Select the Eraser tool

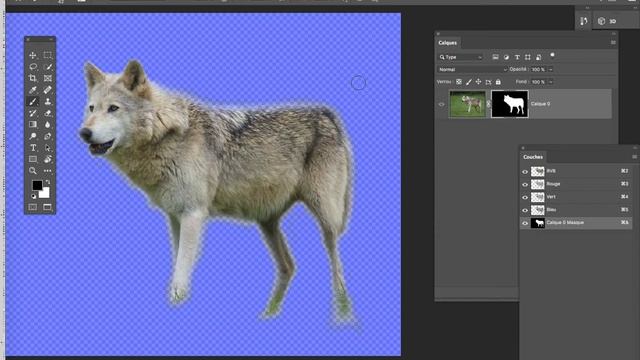point(47,113)
